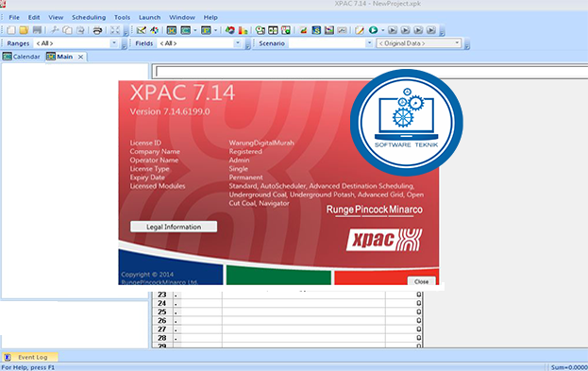Click the formula input field above the grid

(x=371, y=72)
